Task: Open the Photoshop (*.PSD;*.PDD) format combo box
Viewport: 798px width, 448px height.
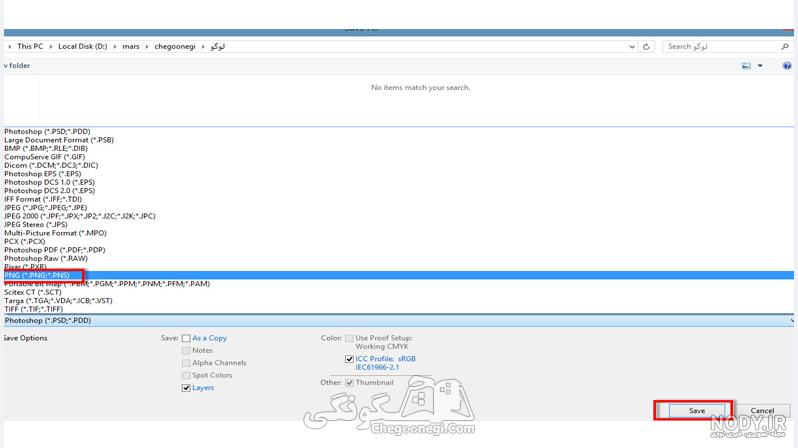Action: click(x=399, y=320)
